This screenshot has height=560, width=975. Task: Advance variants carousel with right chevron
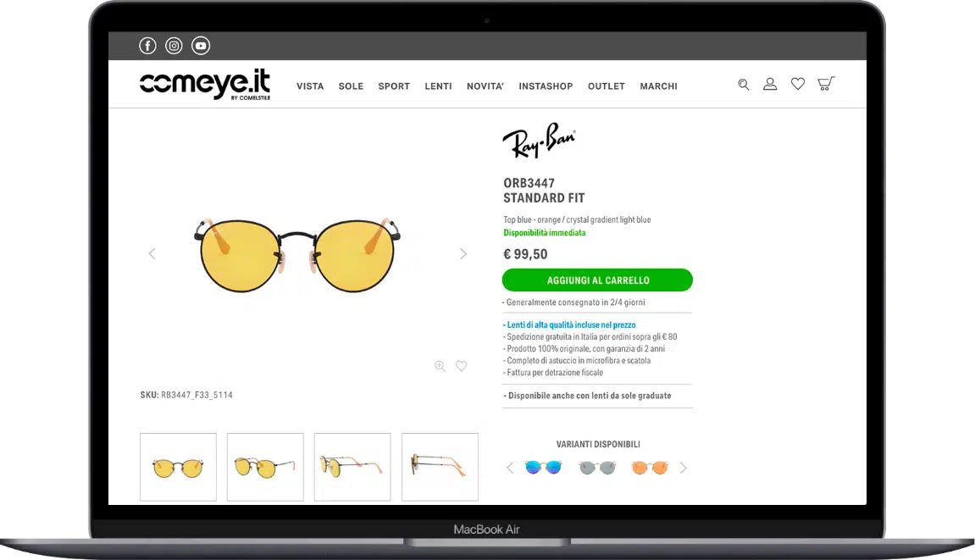[684, 468]
